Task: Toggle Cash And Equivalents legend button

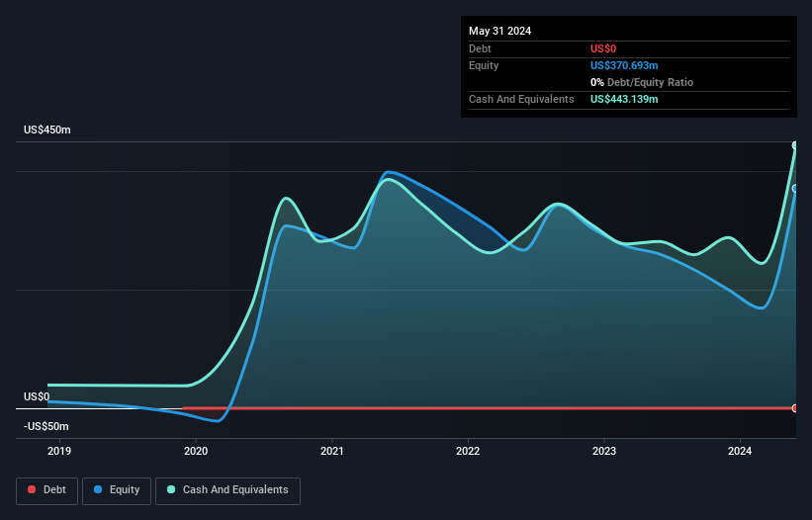Action: (227, 490)
